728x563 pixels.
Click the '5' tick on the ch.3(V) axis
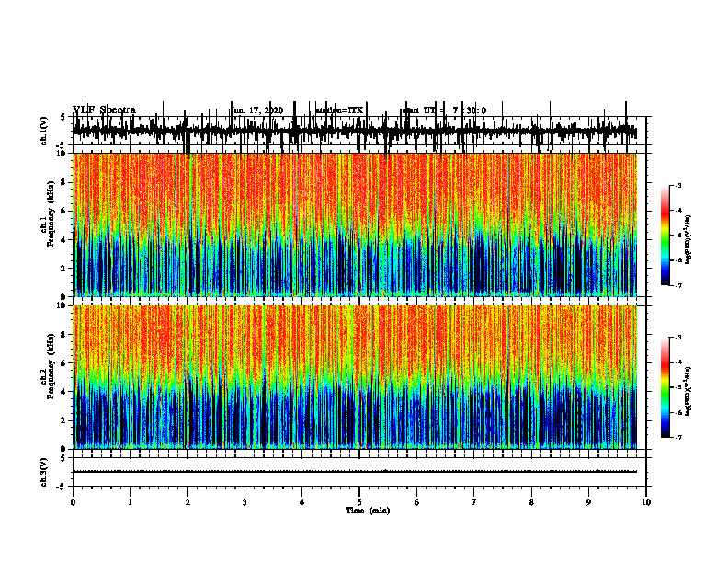point(63,458)
